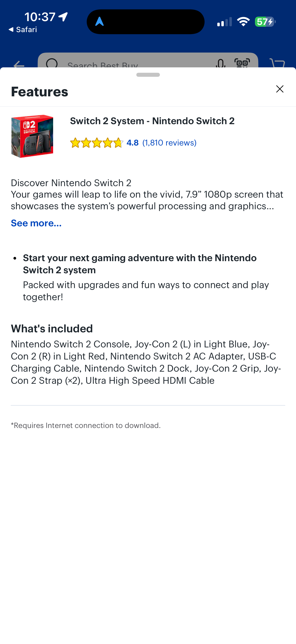Tap the 4.8 rating number
Image resolution: width=296 pixels, height=644 pixels.
point(132,143)
